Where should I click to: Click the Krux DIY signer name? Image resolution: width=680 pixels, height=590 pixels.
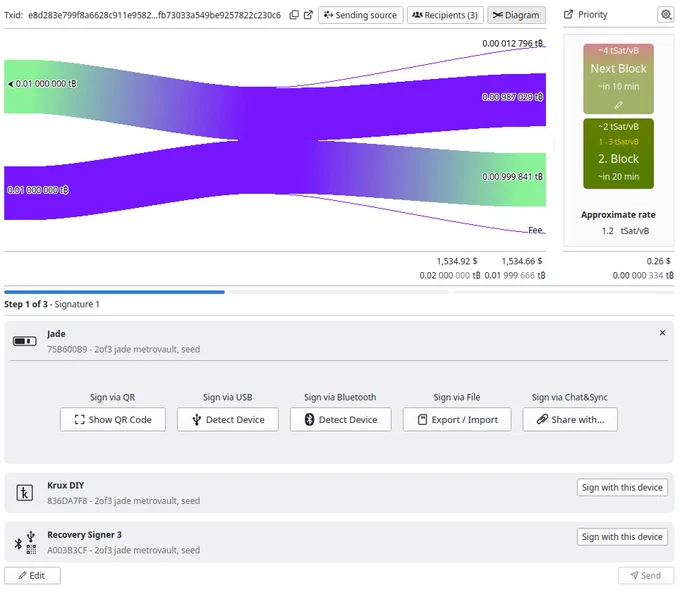(65, 485)
